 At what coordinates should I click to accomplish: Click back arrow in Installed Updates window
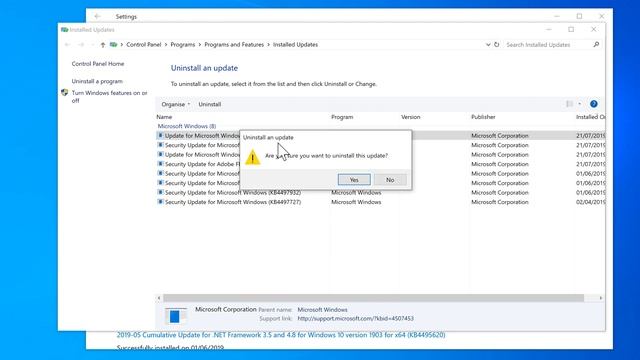click(67, 44)
